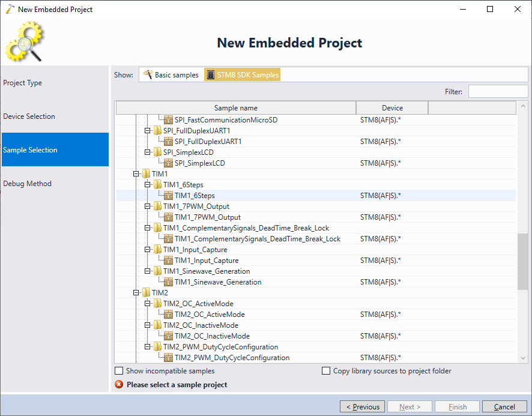The width and height of the screenshot is (532, 416).
Task: Click the TIM1_Input_Capture folder icon
Action: [x=157, y=250]
